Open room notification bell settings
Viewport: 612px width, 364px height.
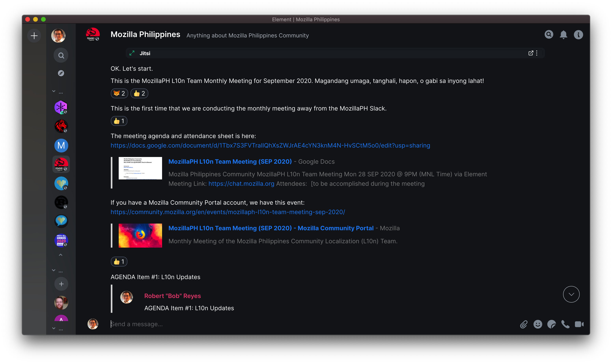coord(563,35)
